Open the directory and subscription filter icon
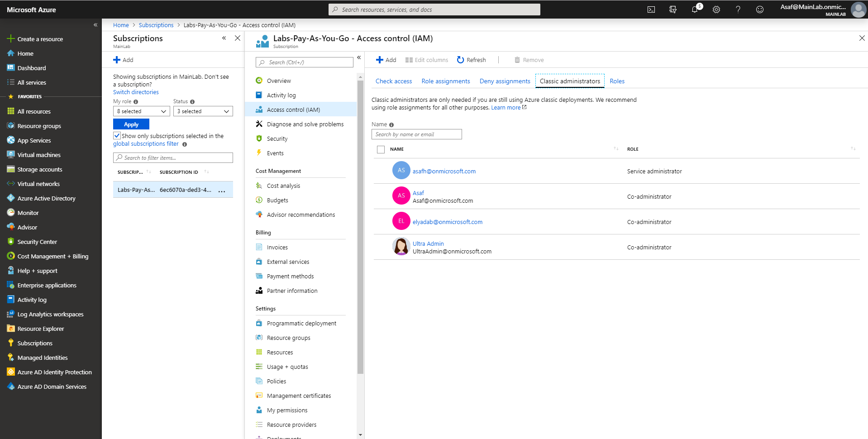The width and height of the screenshot is (868, 439). 673,10
